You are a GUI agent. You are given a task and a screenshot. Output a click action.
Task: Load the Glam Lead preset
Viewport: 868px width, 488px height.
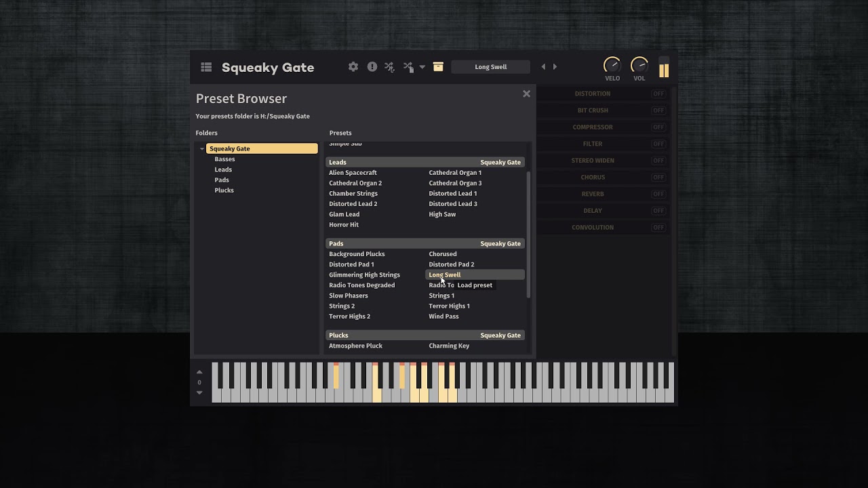coord(344,214)
